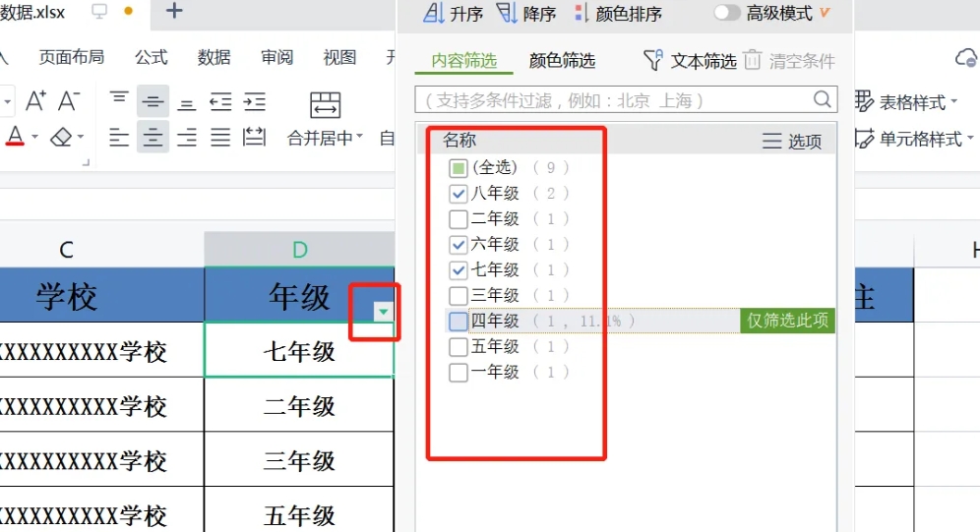Check the 二年级 checkbox

pos(459,219)
